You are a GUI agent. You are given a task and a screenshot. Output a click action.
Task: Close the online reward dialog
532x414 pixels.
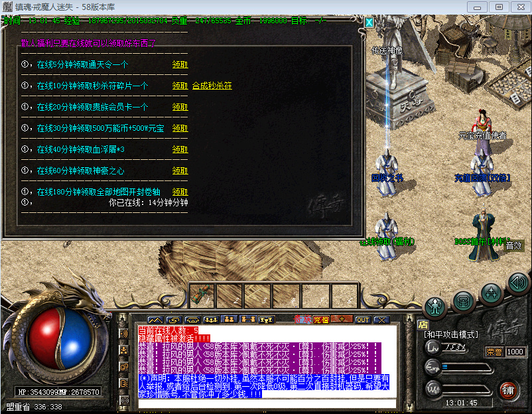369,22
